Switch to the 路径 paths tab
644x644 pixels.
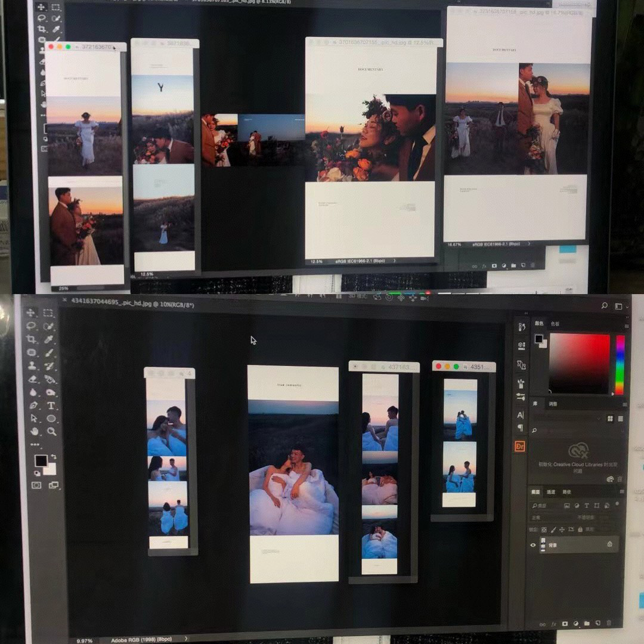click(566, 491)
